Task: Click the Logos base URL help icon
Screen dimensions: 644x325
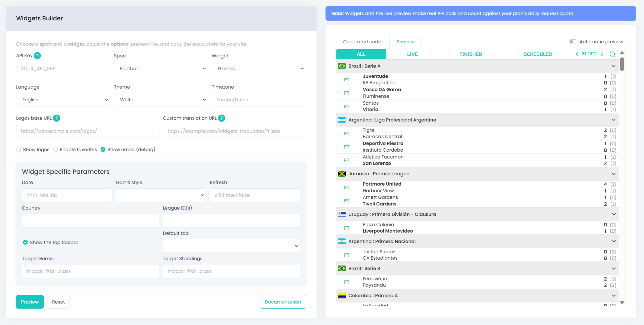Action: click(56, 118)
